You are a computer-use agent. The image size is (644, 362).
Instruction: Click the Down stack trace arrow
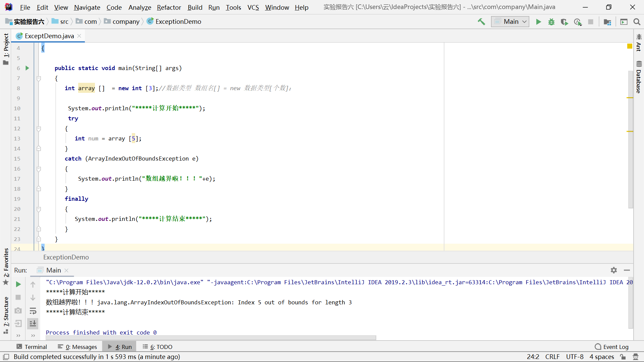[33, 298]
